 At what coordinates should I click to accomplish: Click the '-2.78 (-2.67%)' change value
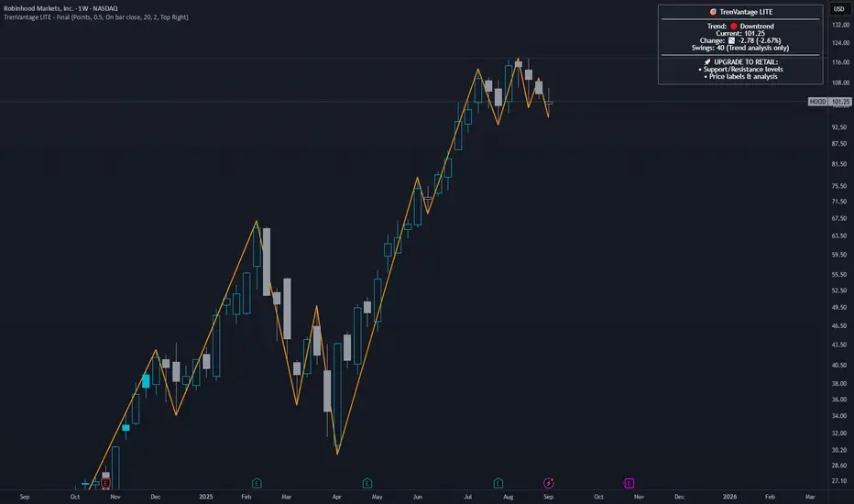(760, 41)
